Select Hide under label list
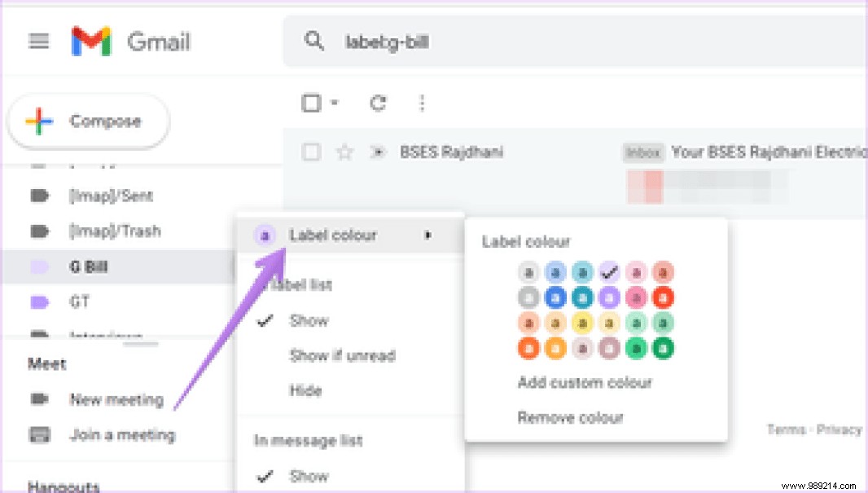Image resolution: width=868 pixels, height=493 pixels. point(306,391)
